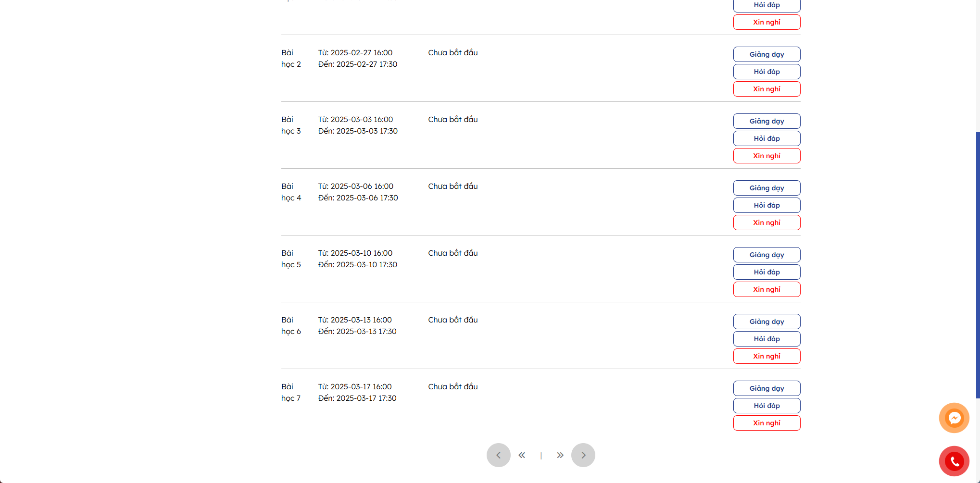
Task: Click the topmost Xin nghỉ button
Action: (x=767, y=22)
